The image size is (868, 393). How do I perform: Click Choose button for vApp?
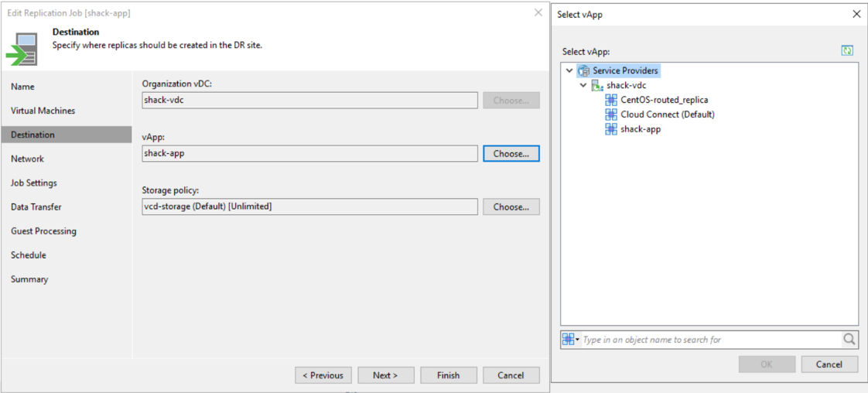[x=511, y=153]
